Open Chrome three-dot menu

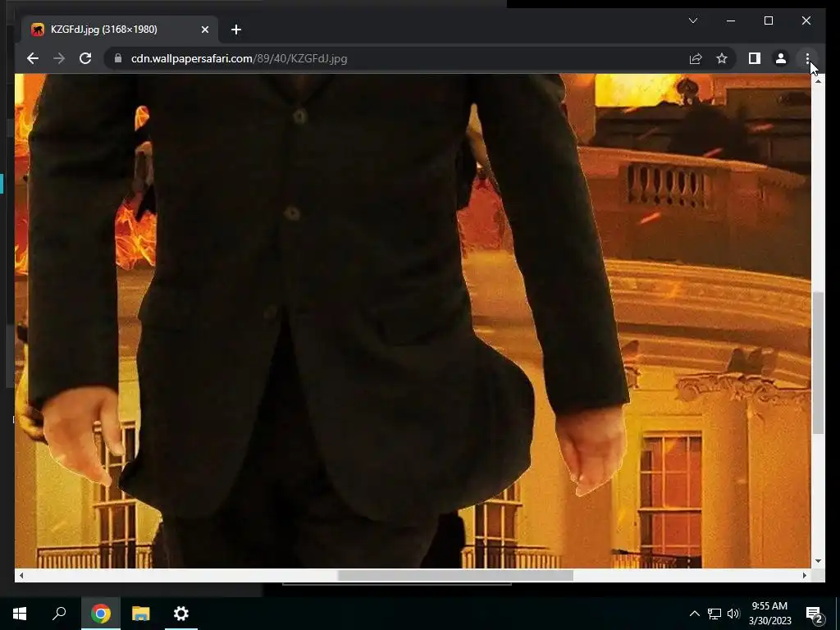tap(807, 58)
